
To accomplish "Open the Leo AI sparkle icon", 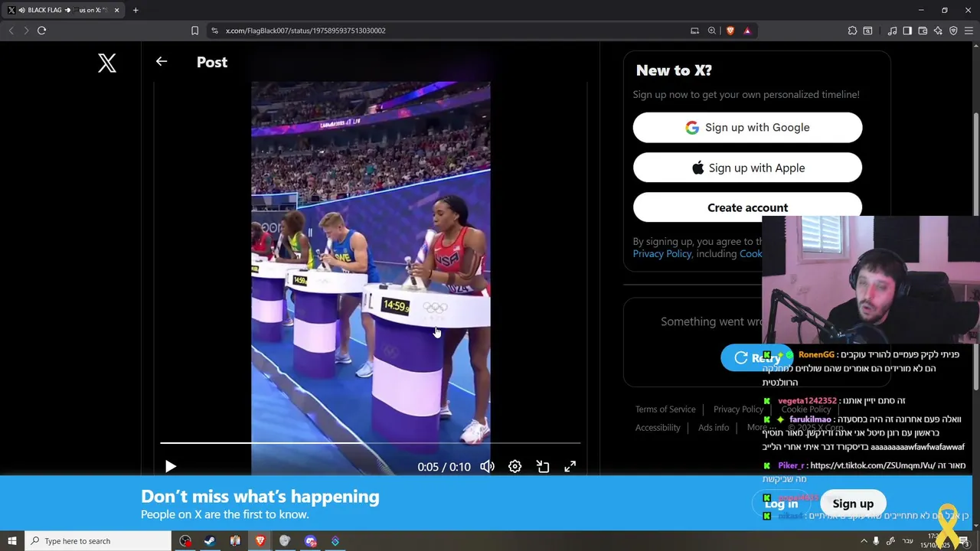I will 938,31.
